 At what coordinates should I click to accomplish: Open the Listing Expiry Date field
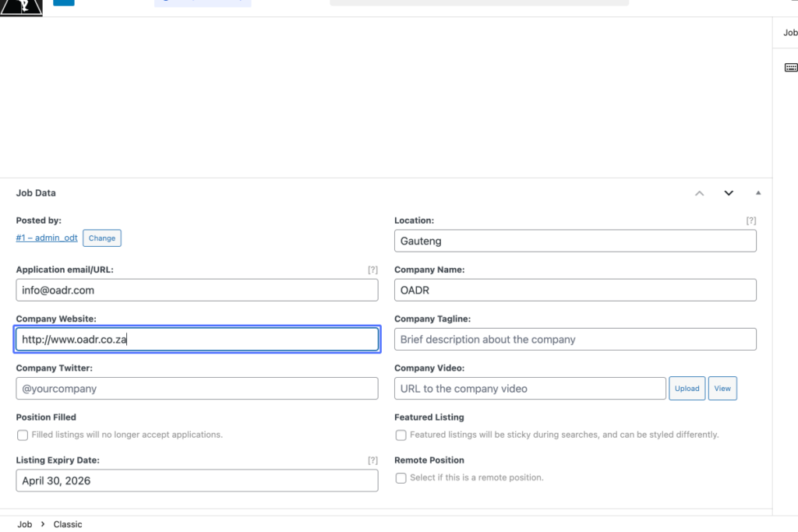click(x=197, y=481)
